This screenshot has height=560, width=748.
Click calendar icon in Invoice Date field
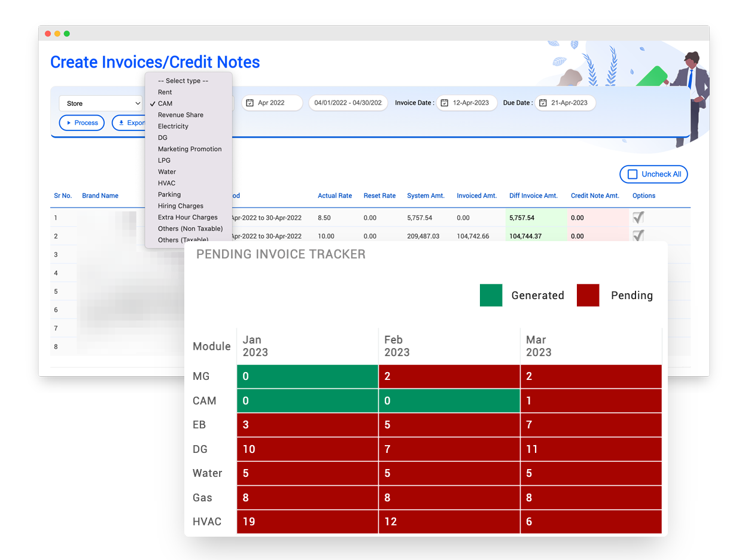(445, 103)
